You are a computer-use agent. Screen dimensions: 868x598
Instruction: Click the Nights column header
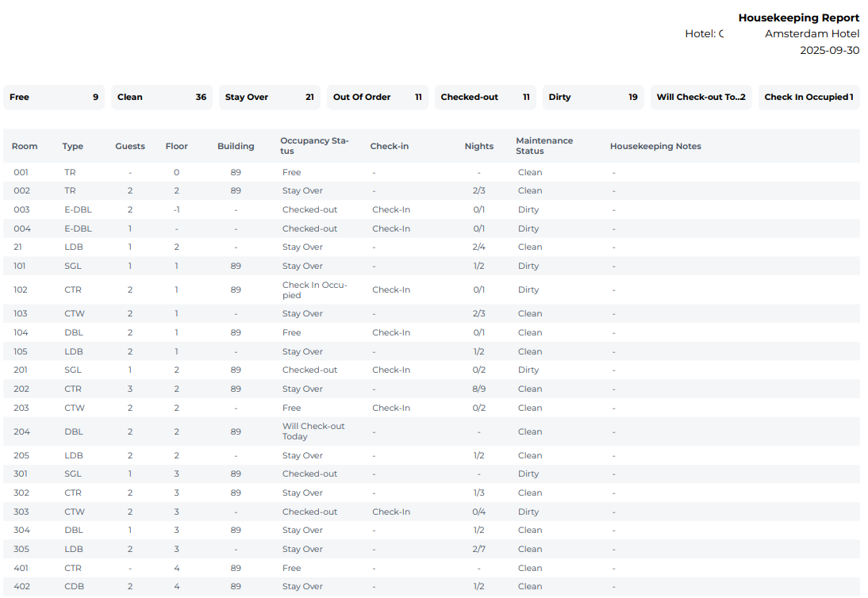[479, 146]
